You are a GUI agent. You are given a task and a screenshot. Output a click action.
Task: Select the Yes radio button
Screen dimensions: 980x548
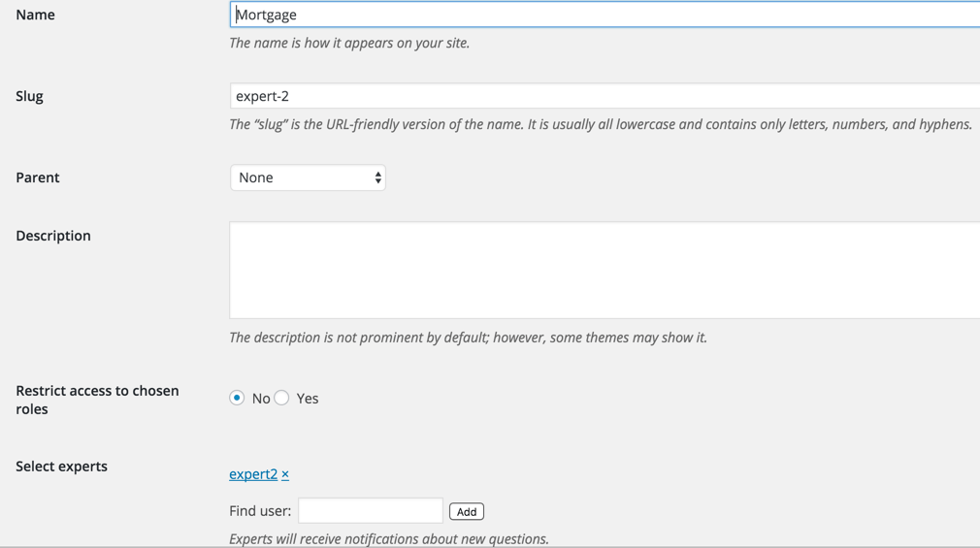click(x=281, y=398)
